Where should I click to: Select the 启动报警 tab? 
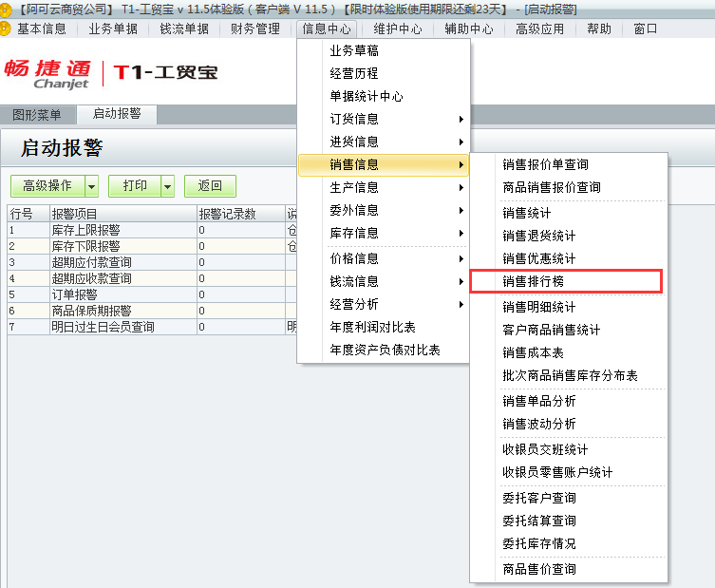click(x=117, y=114)
